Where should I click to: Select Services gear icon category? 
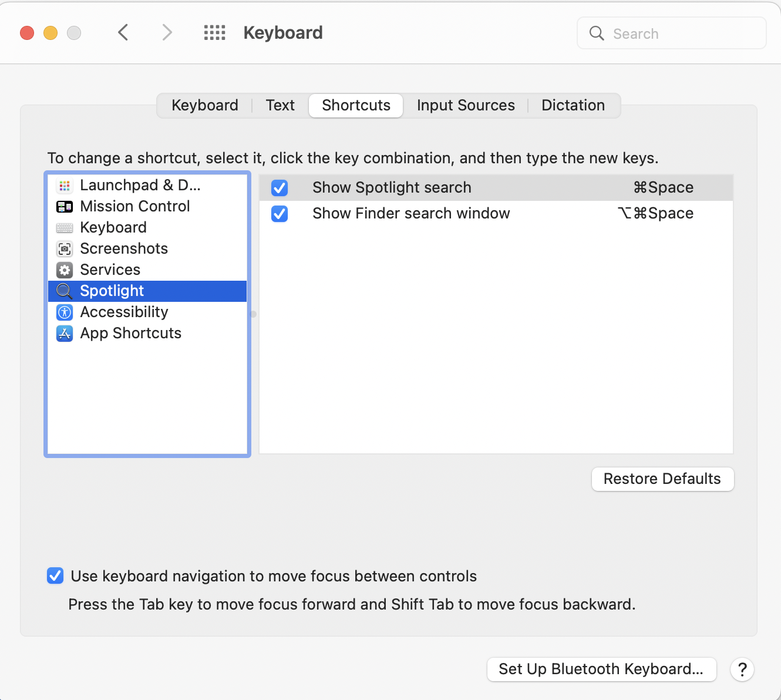65,270
